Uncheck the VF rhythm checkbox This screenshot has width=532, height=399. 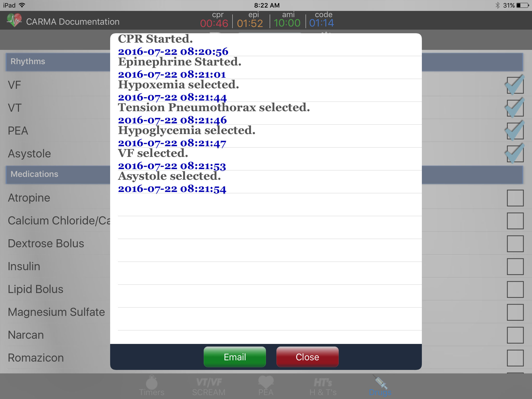click(515, 85)
